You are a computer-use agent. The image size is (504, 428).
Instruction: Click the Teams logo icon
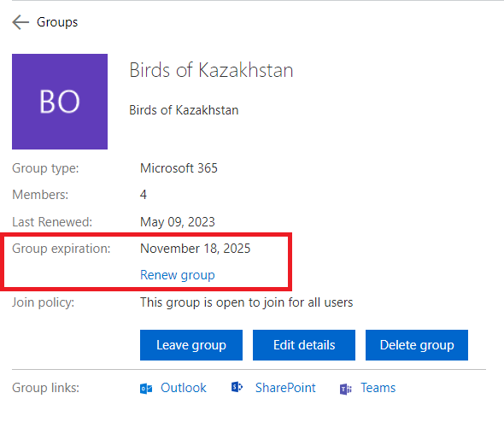pyautogui.click(x=345, y=389)
